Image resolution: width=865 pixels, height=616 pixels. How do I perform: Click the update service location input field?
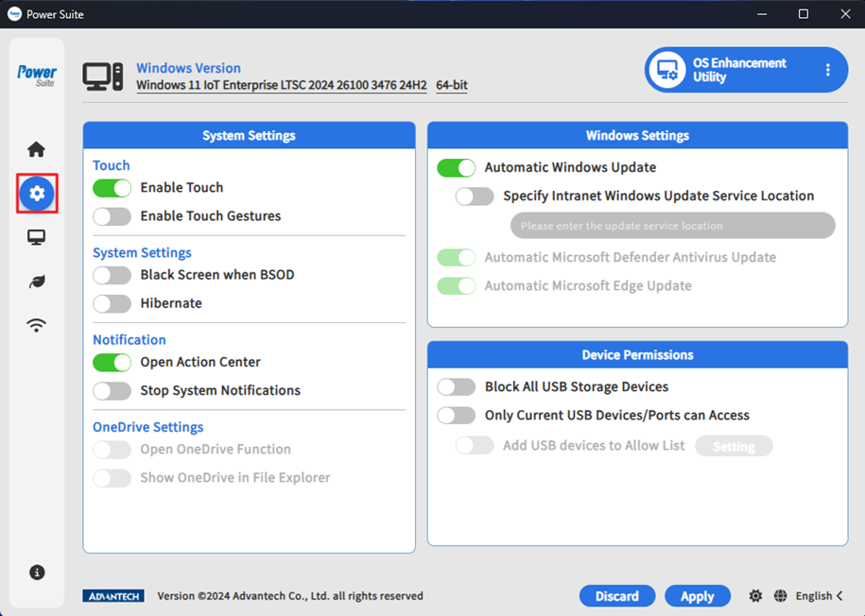(672, 226)
